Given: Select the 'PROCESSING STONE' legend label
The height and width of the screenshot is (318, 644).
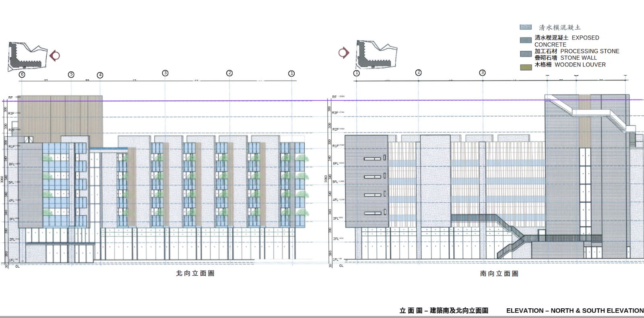Looking at the screenshot, I should pyautogui.click(x=590, y=51).
